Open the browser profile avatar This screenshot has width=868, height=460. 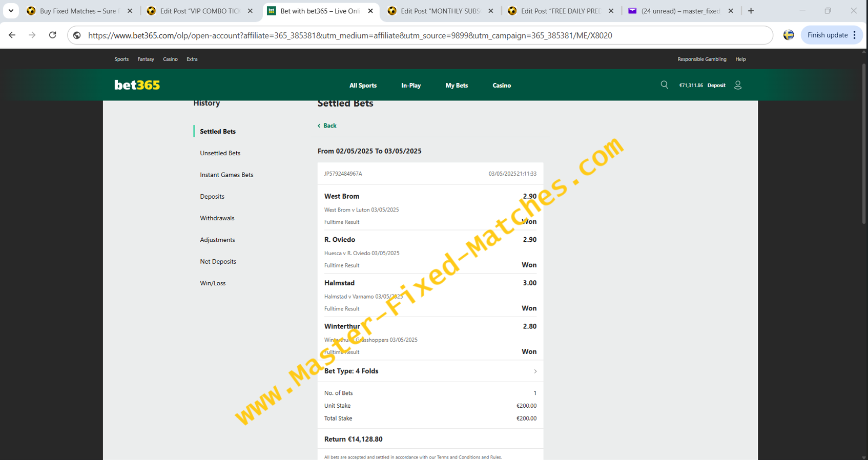tap(789, 35)
